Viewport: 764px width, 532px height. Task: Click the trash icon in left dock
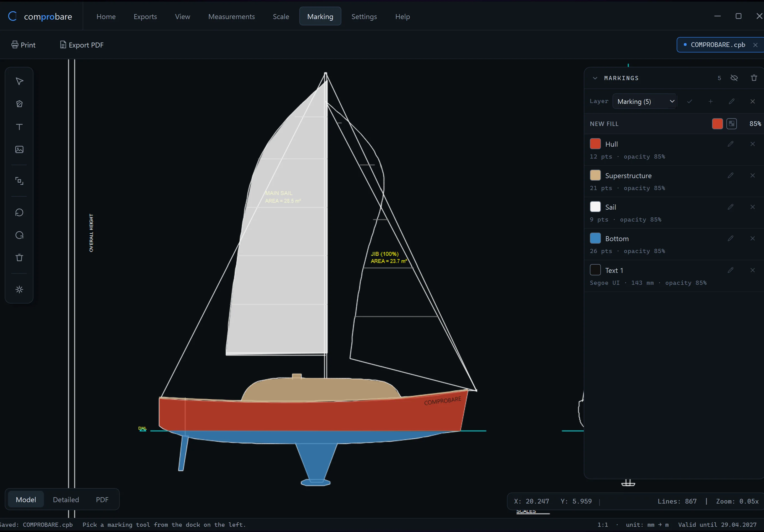tap(19, 258)
